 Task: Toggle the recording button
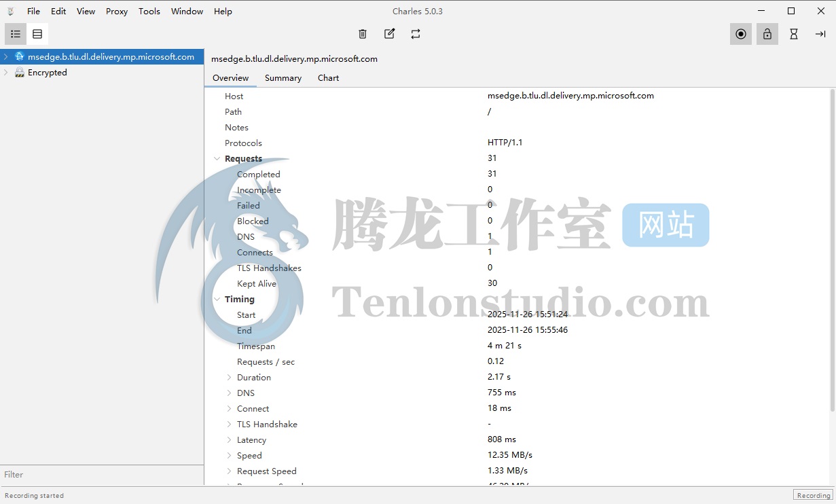coord(741,34)
